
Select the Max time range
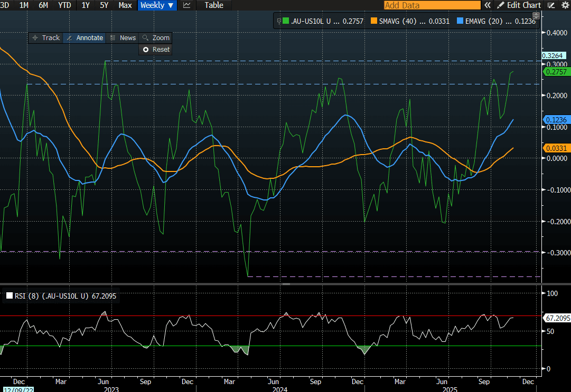click(125, 5)
